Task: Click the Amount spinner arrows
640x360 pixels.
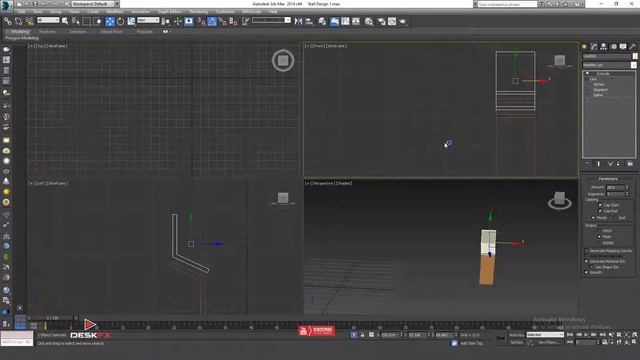Action: (x=627, y=187)
